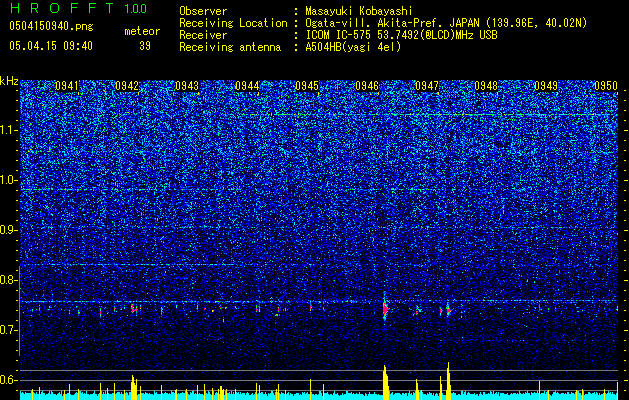629x400 pixels.
Task: Click the 0946 time marker
Action: point(367,86)
